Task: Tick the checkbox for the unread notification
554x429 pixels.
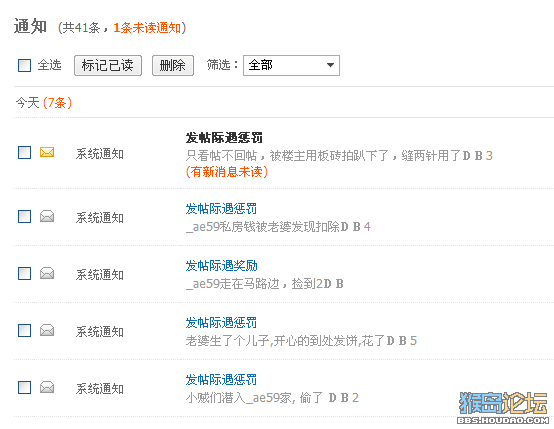Action: [x=24, y=153]
